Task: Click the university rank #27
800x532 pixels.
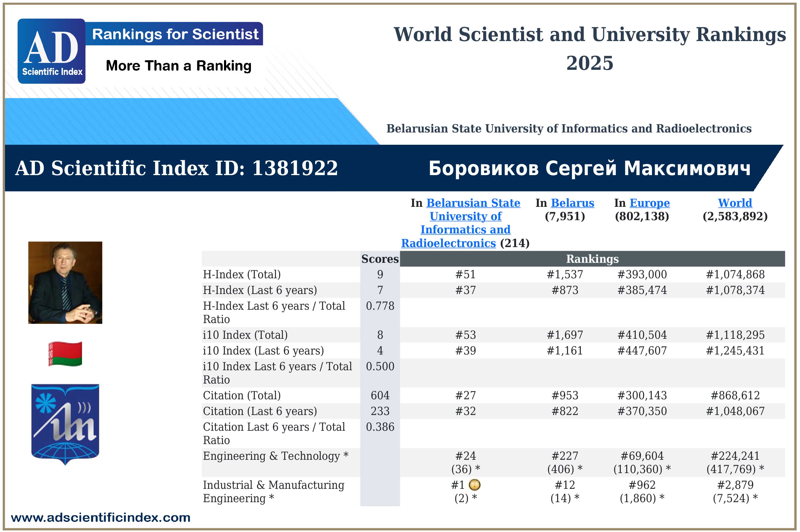Action: point(465,395)
